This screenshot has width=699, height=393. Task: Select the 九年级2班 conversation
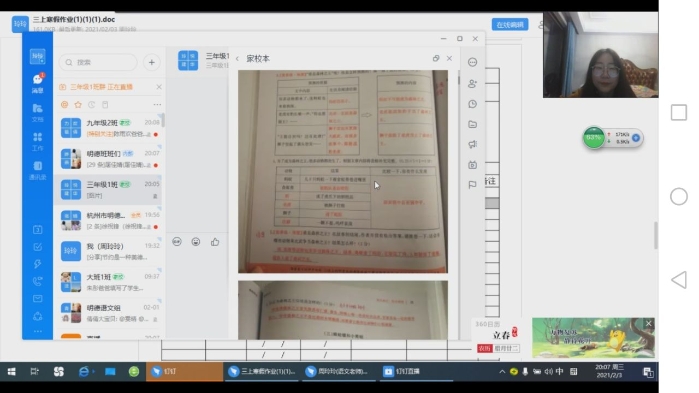[x=109, y=128]
